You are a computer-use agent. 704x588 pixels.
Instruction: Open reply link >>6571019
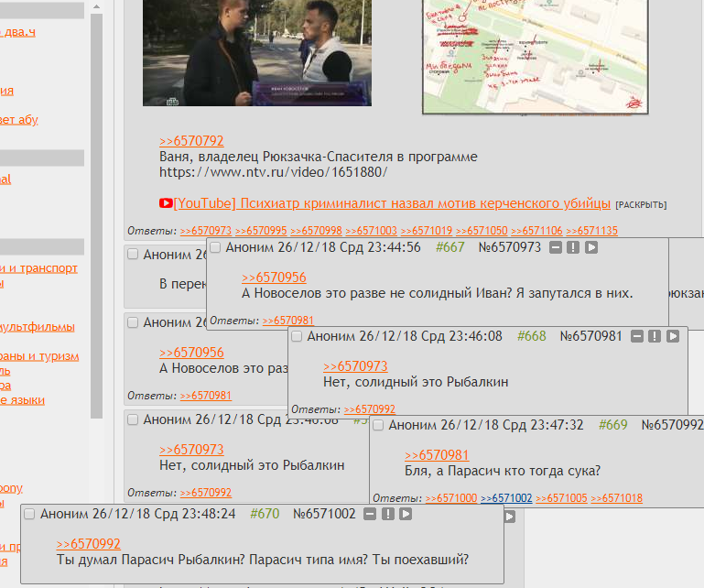(x=427, y=231)
